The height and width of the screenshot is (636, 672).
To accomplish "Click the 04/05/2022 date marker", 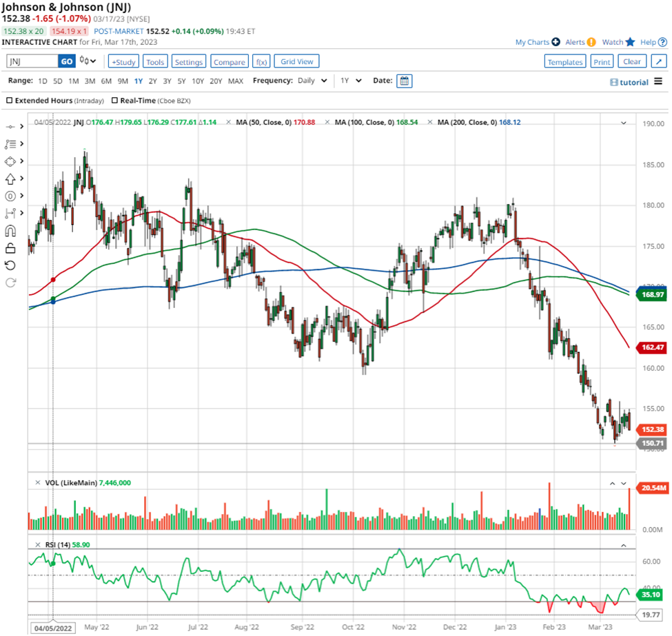I will pyautogui.click(x=53, y=628).
